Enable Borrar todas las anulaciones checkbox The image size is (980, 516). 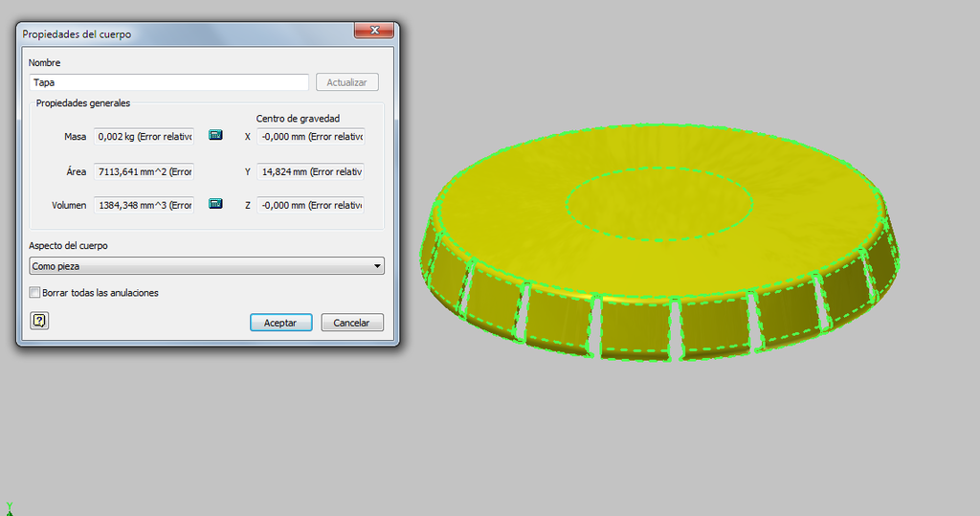click(35, 293)
